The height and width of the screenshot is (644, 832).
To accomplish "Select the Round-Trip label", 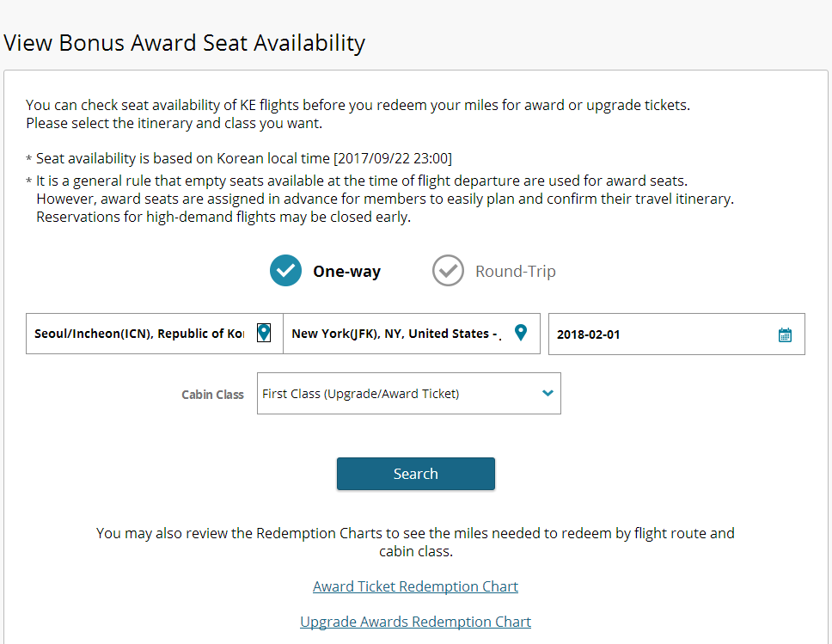I will (x=515, y=272).
